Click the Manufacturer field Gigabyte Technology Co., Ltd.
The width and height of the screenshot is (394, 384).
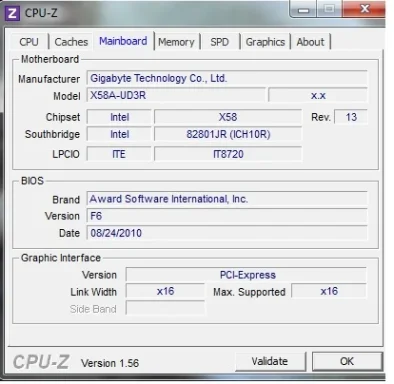click(x=227, y=78)
